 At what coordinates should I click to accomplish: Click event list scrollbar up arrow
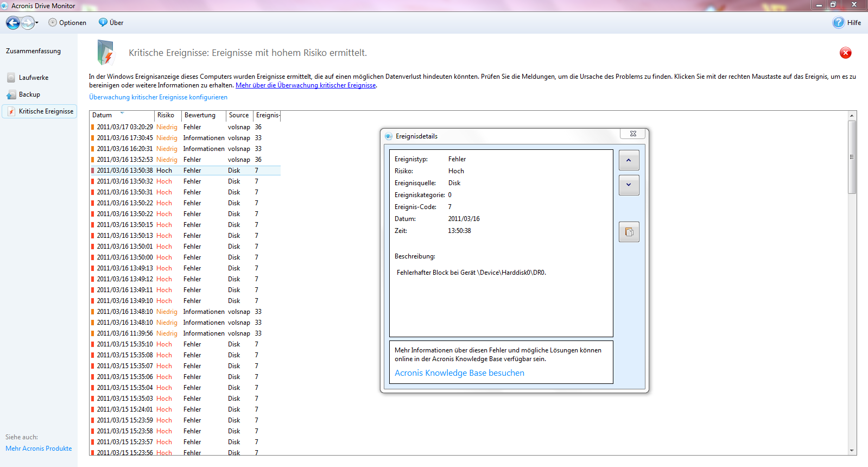(x=852, y=115)
